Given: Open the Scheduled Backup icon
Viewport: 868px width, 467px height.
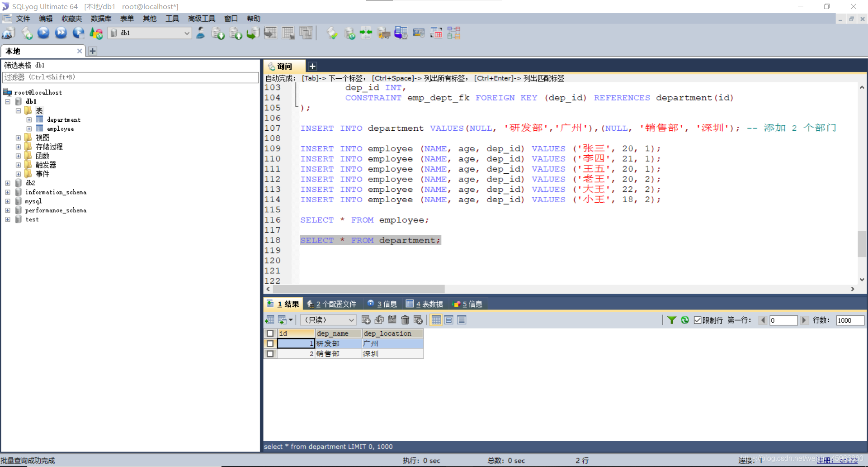Looking at the screenshot, I should 401,33.
